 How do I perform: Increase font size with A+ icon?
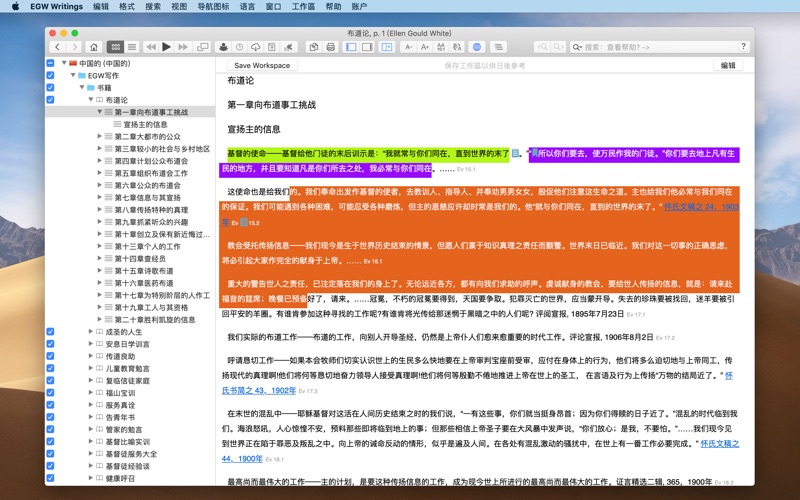[x=424, y=47]
